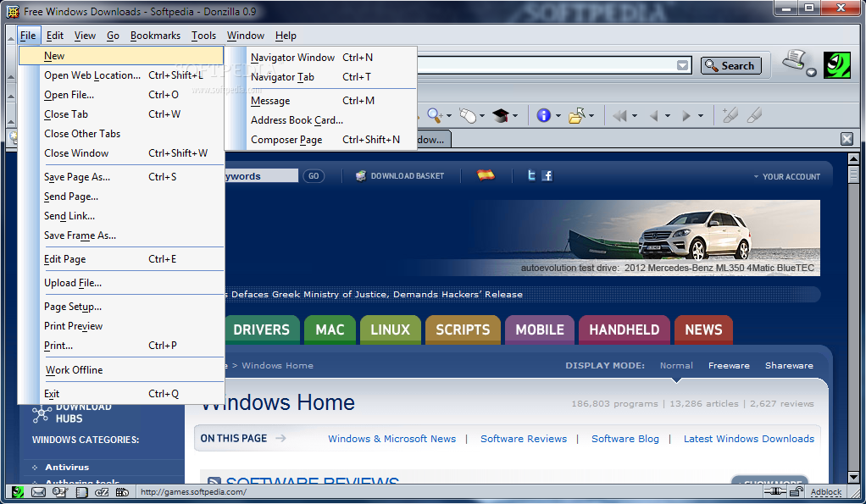Click the graduation cap toolbar icon
Viewport: 866px width, 504px height.
(x=501, y=116)
